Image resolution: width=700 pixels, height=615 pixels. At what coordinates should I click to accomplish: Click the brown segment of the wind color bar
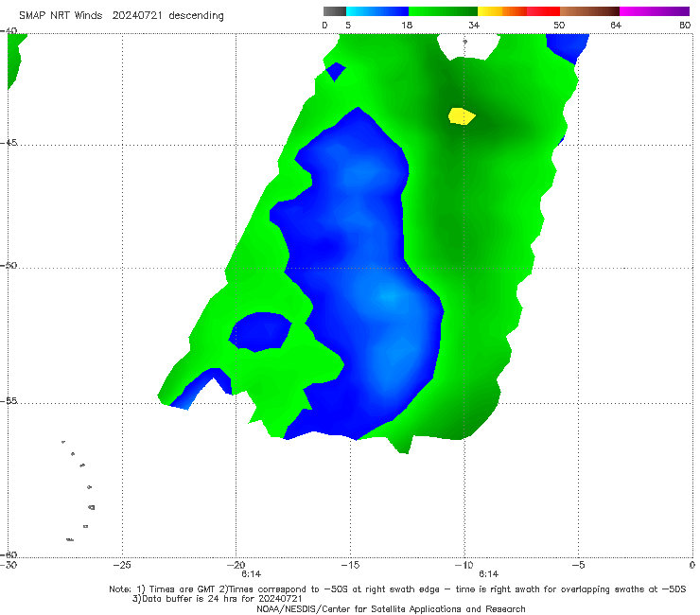click(589, 11)
